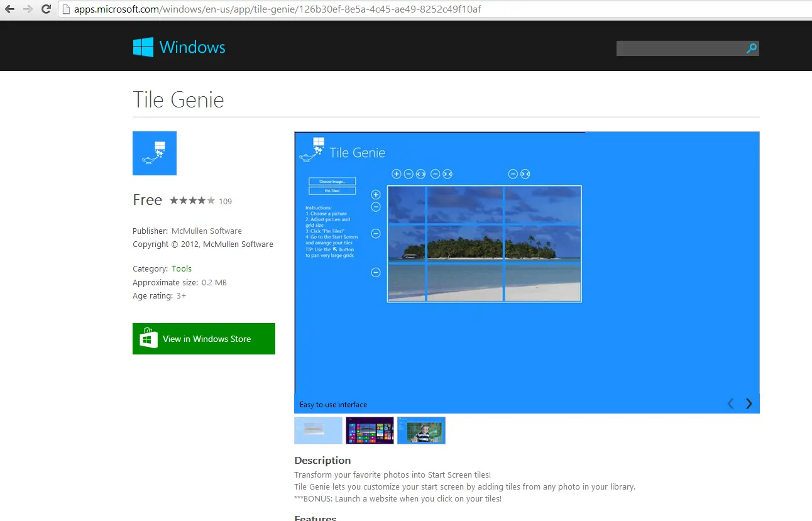
Task: Click the magnifier search icon
Action: (x=752, y=48)
